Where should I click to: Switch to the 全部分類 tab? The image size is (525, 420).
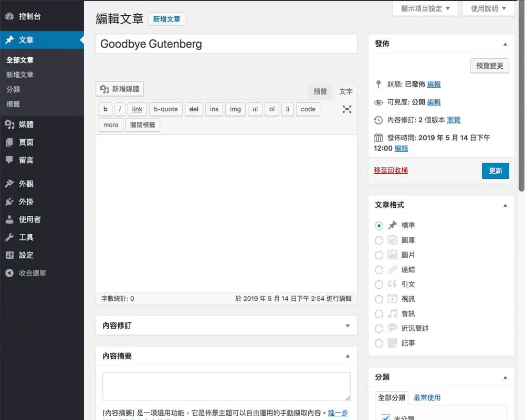tap(392, 398)
